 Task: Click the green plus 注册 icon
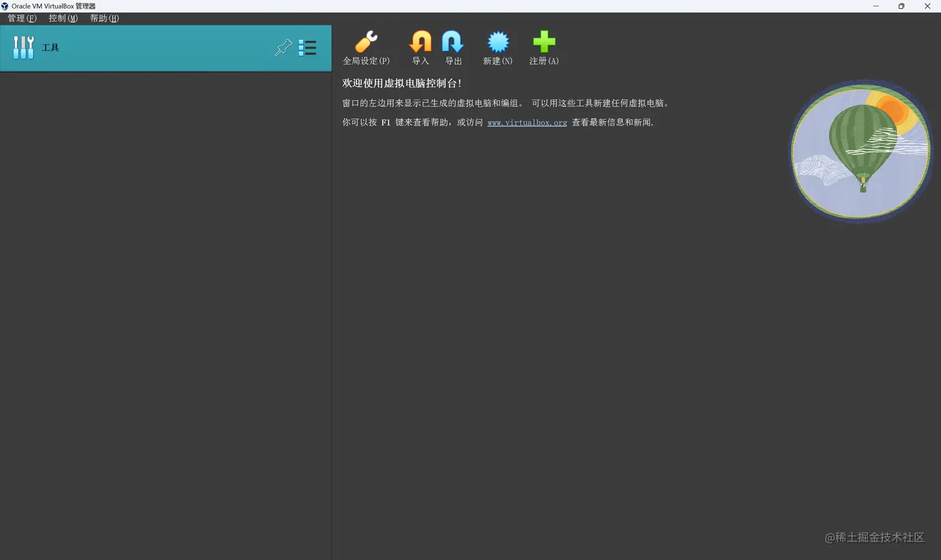[x=544, y=42]
